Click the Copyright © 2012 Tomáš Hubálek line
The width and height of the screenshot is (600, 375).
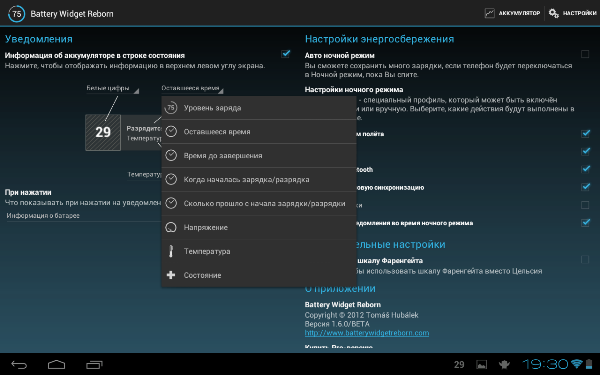click(x=361, y=315)
